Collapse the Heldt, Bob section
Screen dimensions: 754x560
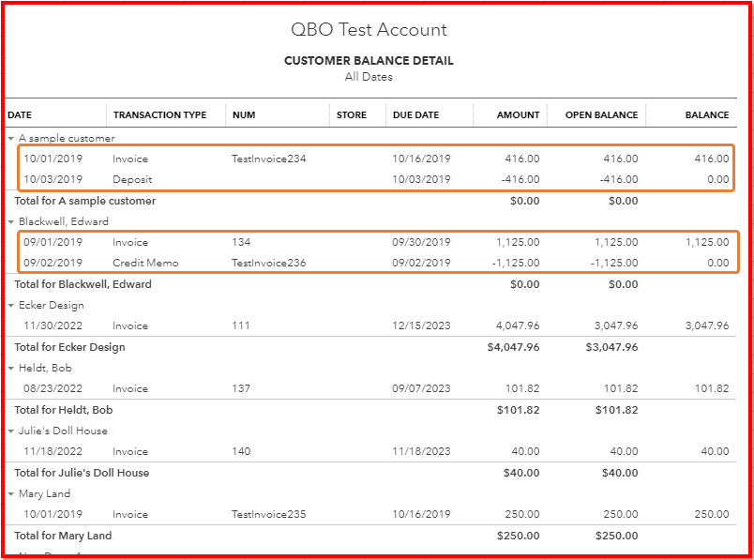point(12,367)
